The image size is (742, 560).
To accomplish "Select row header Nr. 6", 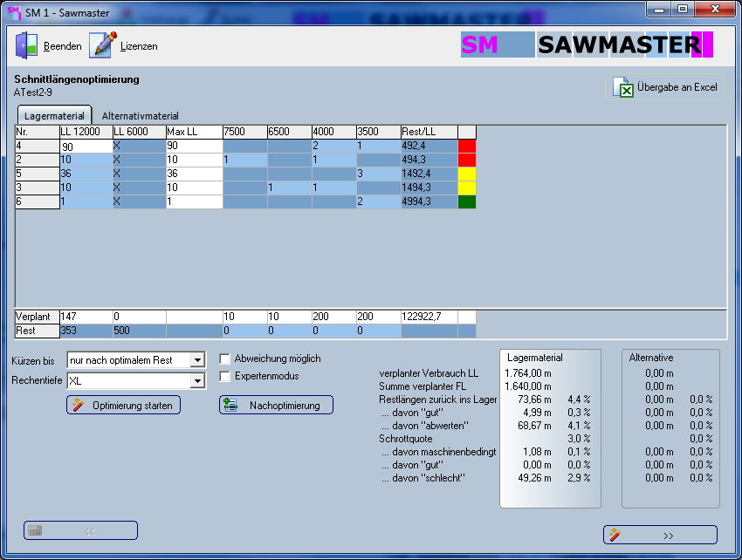I will coord(38,201).
